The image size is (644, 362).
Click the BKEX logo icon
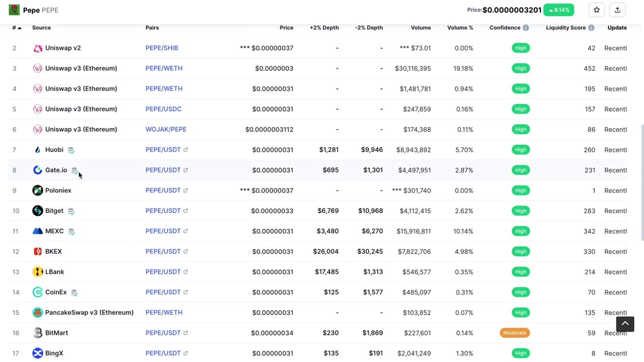coord(38,251)
